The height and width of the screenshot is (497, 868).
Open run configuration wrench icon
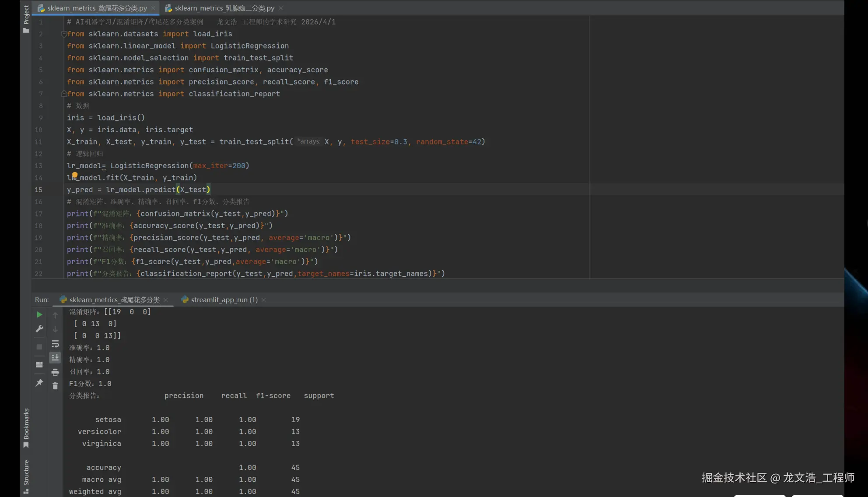pos(39,329)
